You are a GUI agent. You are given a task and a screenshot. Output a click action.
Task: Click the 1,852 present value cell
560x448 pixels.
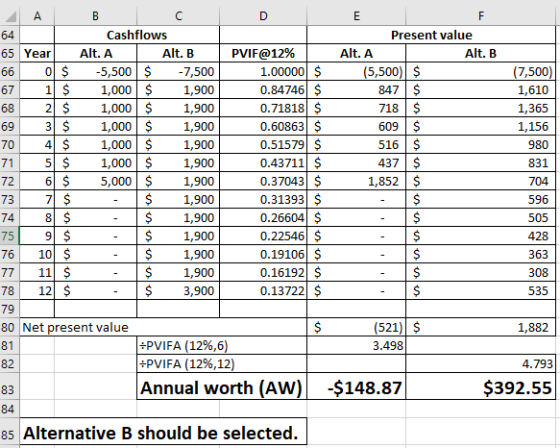(356, 181)
